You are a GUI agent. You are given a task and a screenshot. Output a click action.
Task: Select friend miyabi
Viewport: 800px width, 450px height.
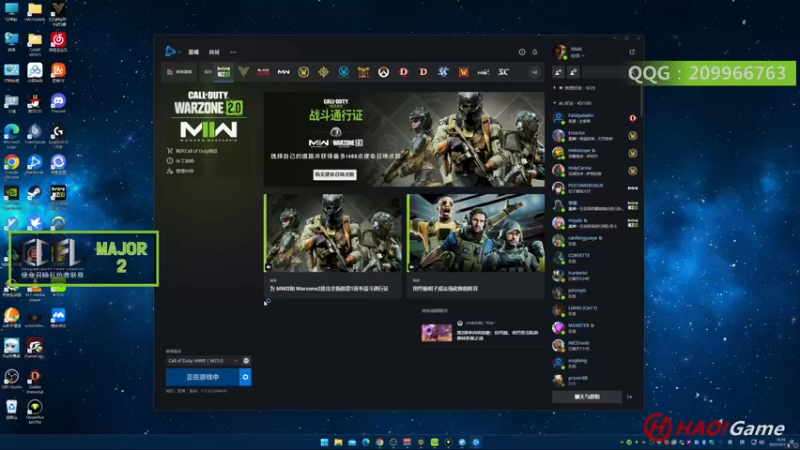pos(595,223)
